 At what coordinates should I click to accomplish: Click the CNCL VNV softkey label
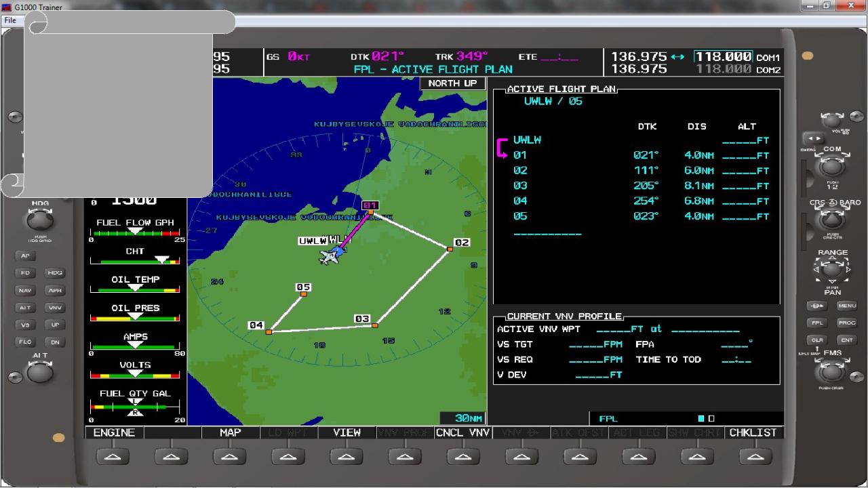pos(463,432)
